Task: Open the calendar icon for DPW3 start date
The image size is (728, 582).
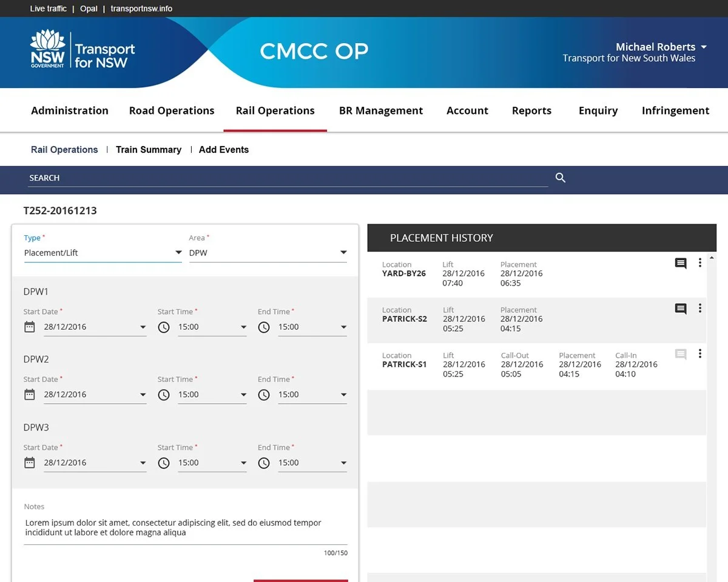Action: tap(29, 463)
